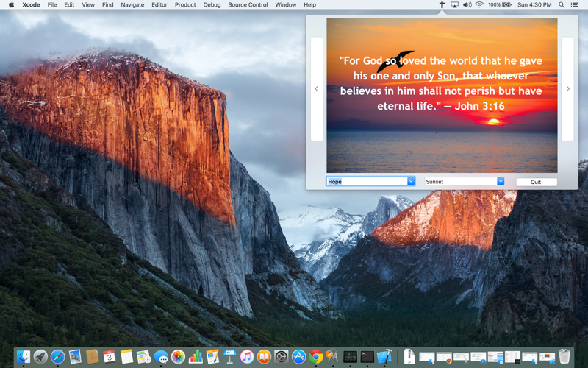The height and width of the screenshot is (368, 588).
Task: Open the Sunset background dropdown arrow
Action: pos(501,181)
